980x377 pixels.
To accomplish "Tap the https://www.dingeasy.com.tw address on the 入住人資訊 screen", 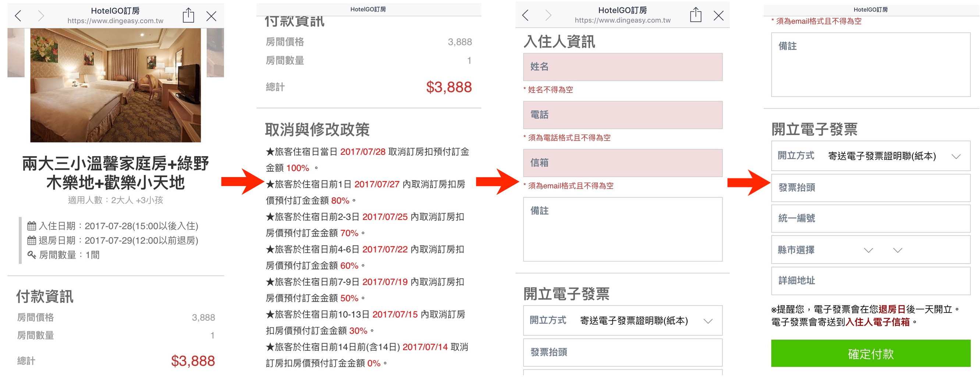I will 622,20.
